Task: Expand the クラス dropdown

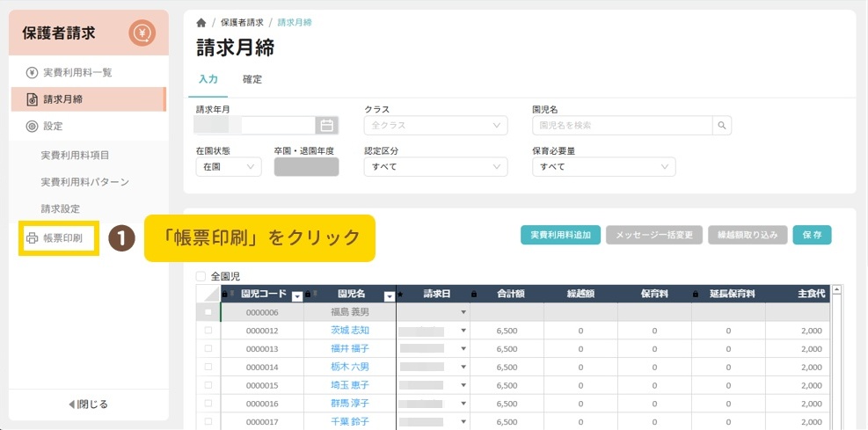Action: tap(435, 126)
